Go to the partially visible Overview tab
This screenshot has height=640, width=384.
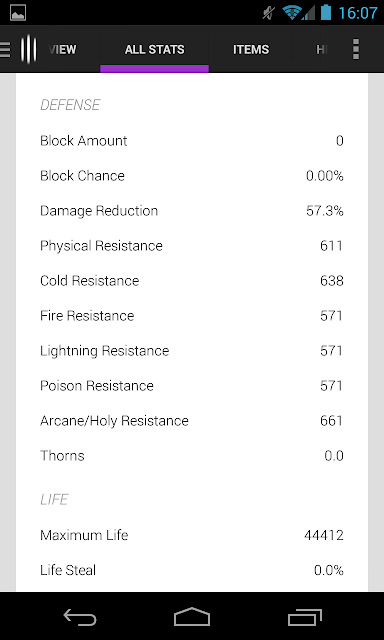(x=62, y=49)
